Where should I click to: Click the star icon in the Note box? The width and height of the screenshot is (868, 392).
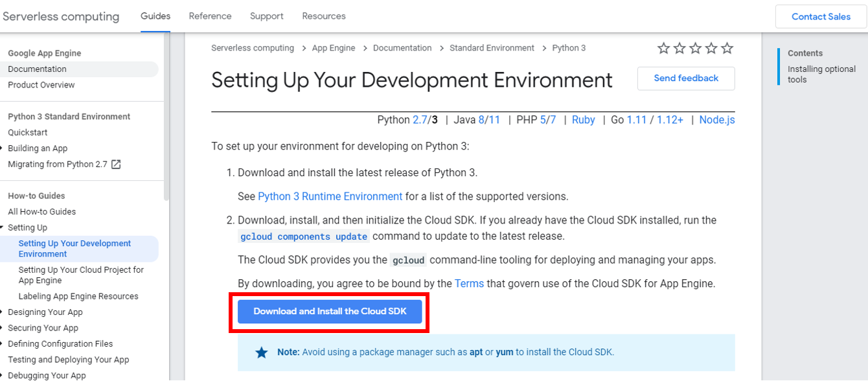coord(262,352)
